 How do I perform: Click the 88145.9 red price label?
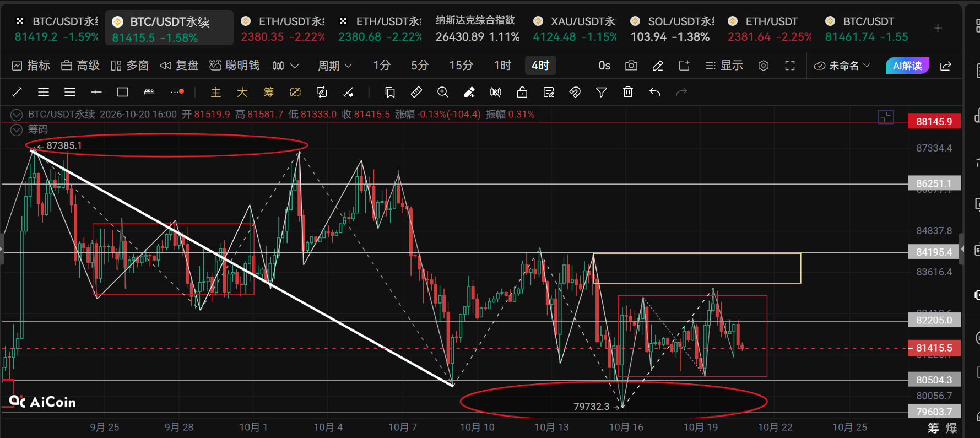click(x=934, y=121)
